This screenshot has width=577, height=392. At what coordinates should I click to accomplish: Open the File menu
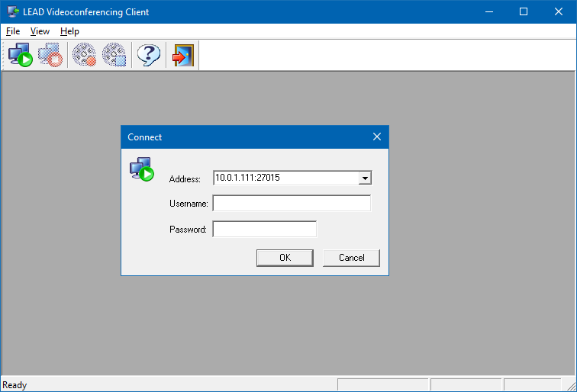pos(13,31)
